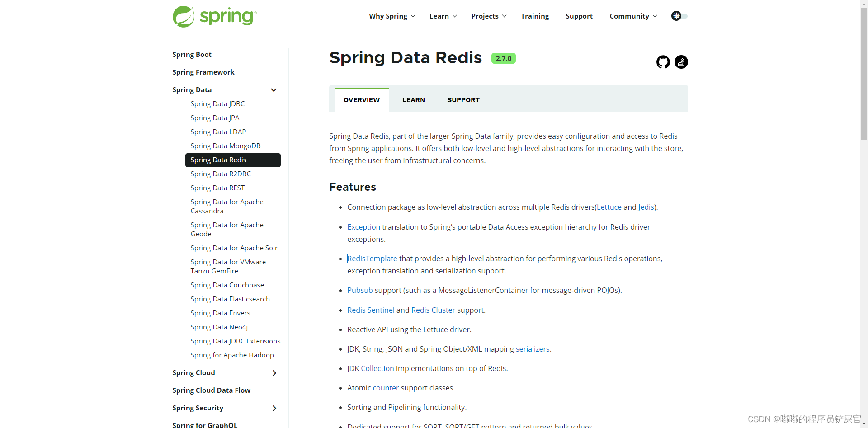
Task: Open the Pubsub link
Action: [360, 290]
